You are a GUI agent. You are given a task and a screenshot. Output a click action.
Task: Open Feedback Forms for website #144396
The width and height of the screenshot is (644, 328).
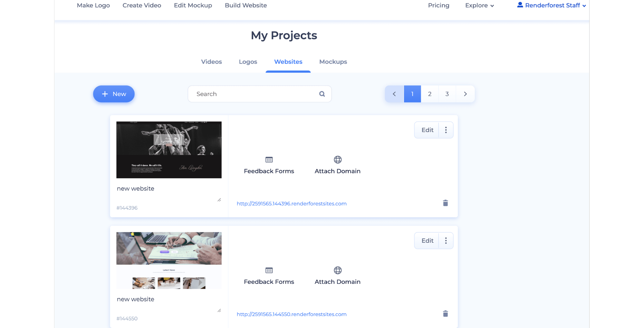click(x=269, y=165)
